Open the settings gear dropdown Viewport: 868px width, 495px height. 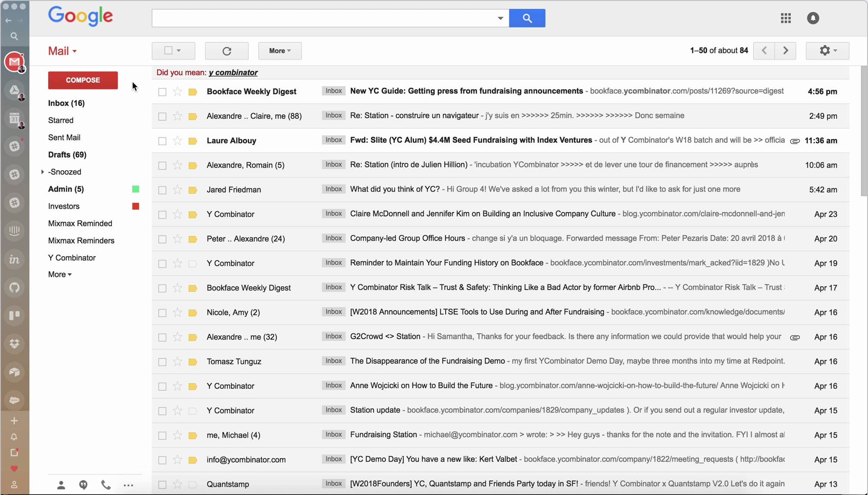coord(827,51)
